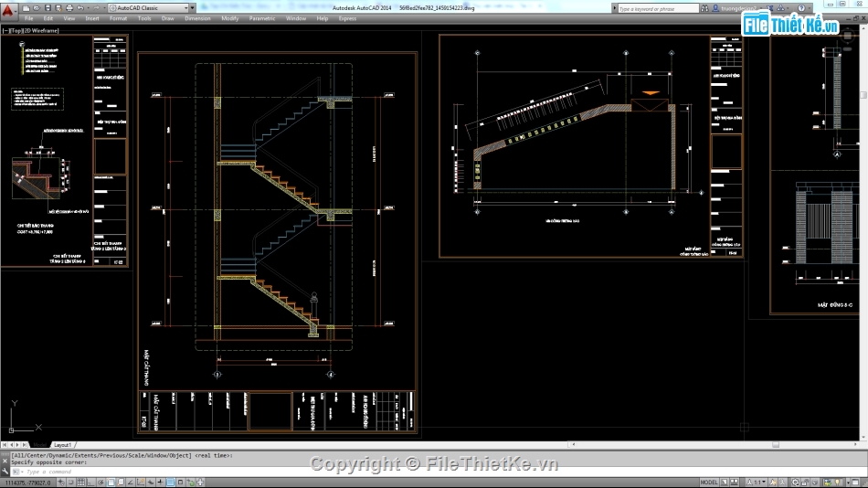This screenshot has width=868, height=488.
Task: Expand the quick access toolbar customize arrow
Action: point(192,7)
